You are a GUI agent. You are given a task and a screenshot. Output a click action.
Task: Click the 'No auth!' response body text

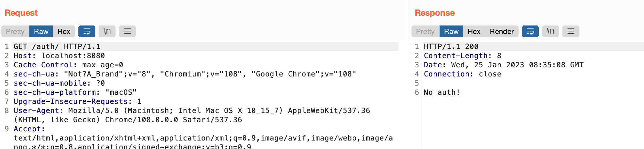coord(442,92)
